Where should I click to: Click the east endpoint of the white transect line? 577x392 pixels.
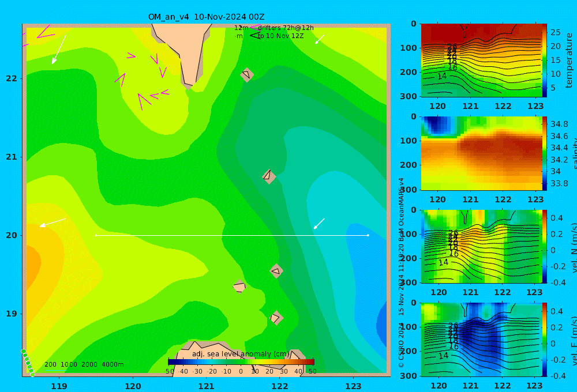(x=368, y=235)
